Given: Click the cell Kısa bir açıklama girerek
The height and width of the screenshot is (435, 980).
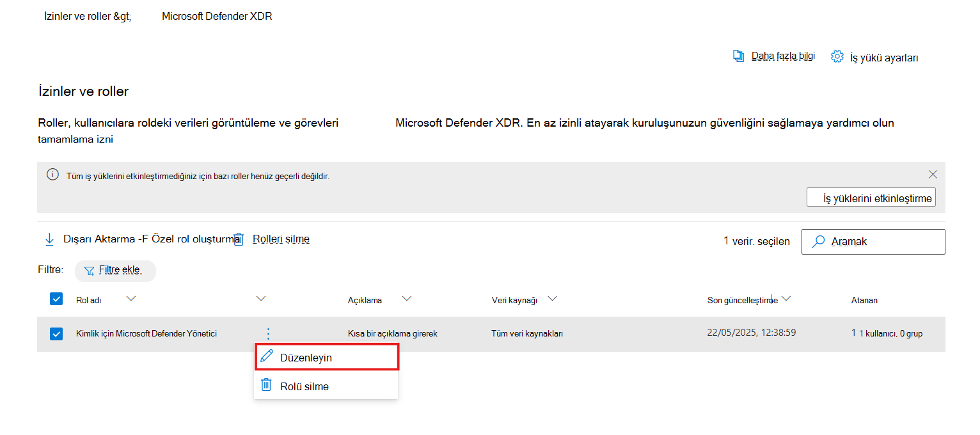Looking at the screenshot, I should click(x=393, y=333).
